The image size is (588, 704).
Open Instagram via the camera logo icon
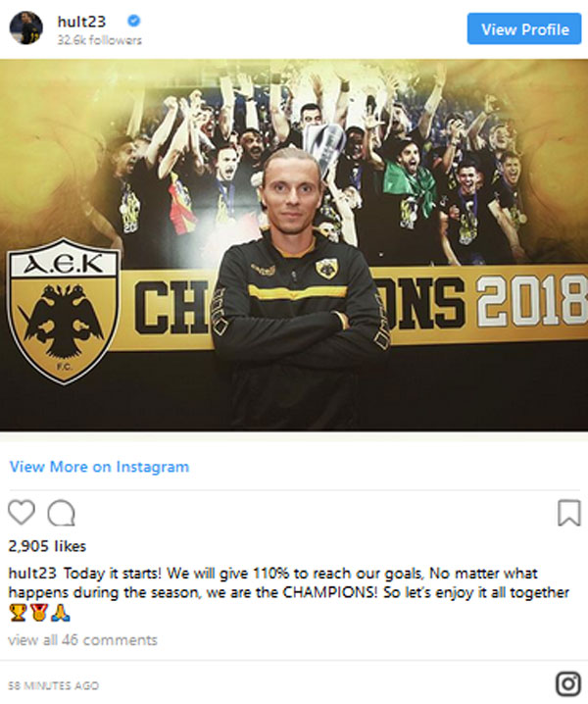pos(568,683)
